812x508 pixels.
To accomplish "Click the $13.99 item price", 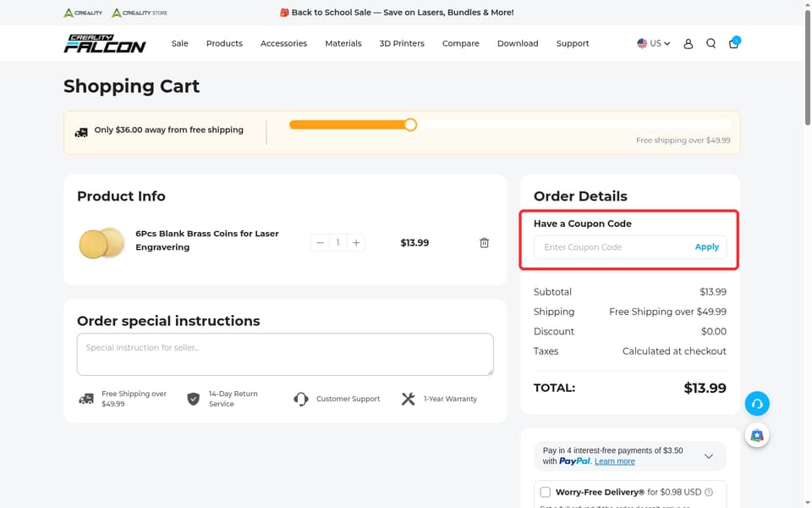I will pos(414,243).
